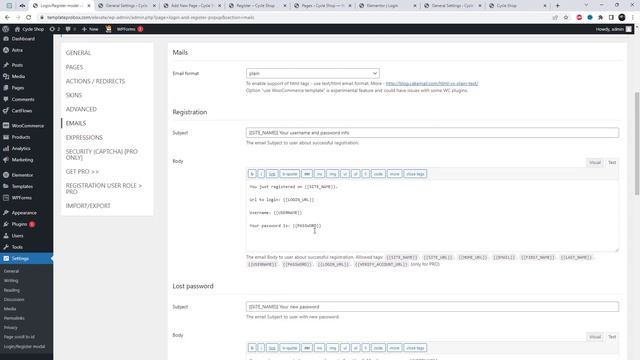The image size is (640, 360).
Task: Click close tags in Lost password editor
Action: pyautogui.click(x=415, y=348)
